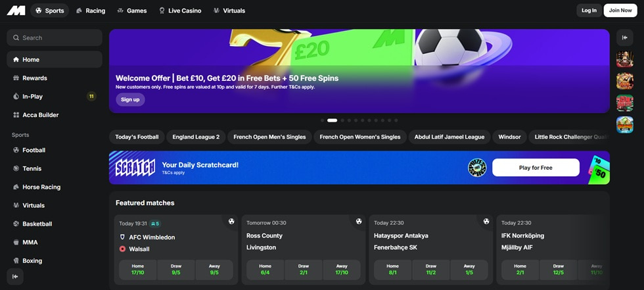The width and height of the screenshot is (644, 290).
Task: Click the MMA icon in sidebar
Action: tap(16, 243)
